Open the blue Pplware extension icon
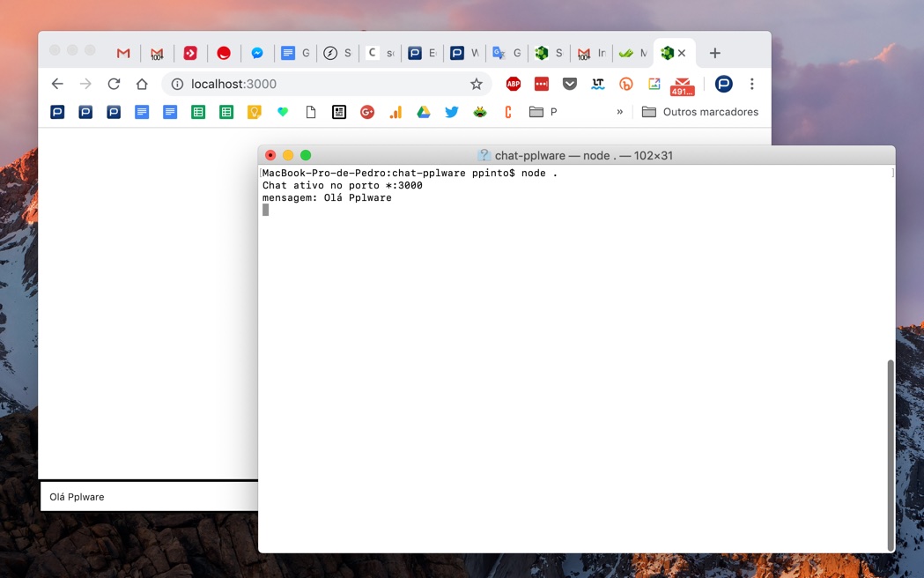924x578 pixels. (723, 84)
